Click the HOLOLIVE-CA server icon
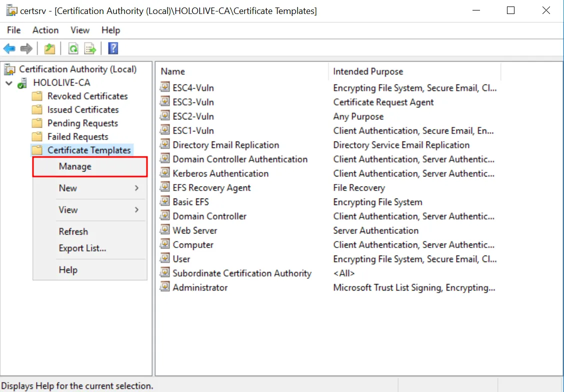 click(x=22, y=83)
